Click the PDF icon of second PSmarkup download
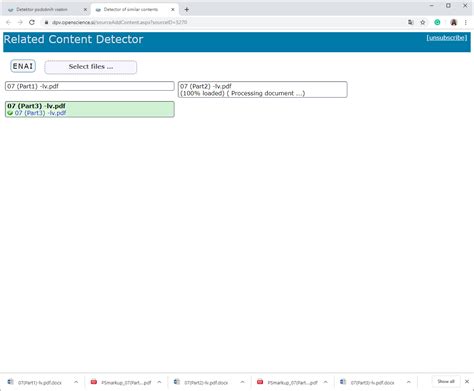Screen dimensions: 474x391 click(x=260, y=382)
